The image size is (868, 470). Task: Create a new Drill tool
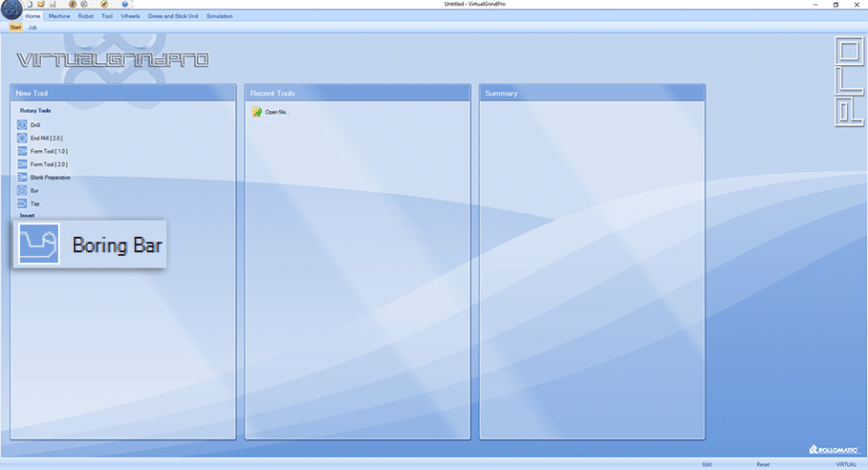pyautogui.click(x=35, y=125)
